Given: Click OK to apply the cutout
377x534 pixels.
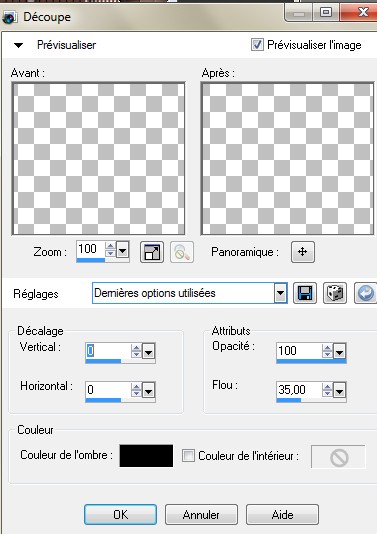Looking at the screenshot, I should pos(121,515).
